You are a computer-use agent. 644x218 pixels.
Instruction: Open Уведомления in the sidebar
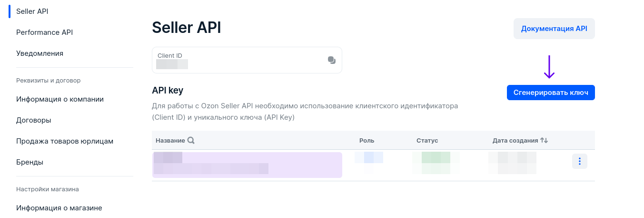click(40, 53)
